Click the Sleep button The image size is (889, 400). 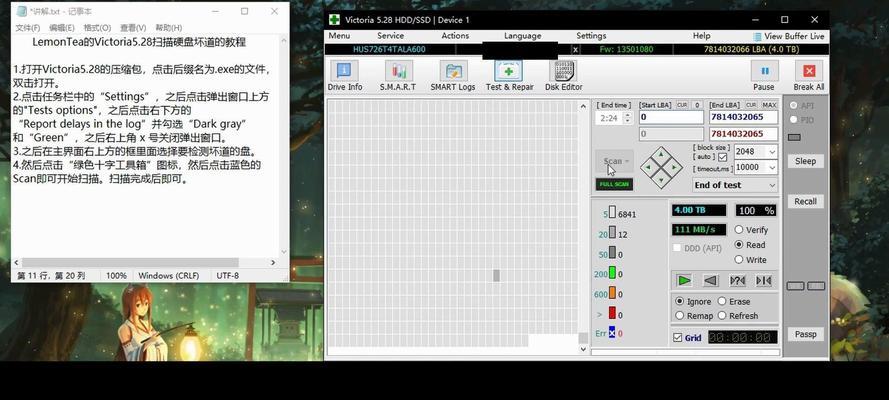(x=805, y=161)
